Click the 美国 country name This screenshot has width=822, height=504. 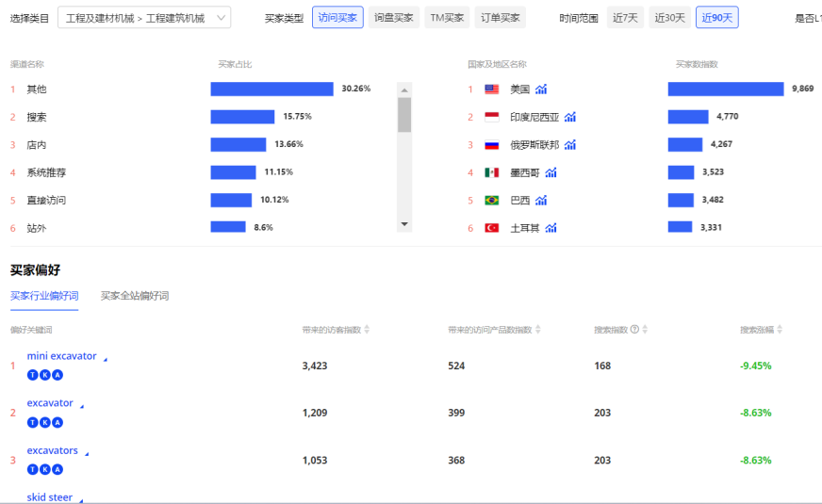[520, 89]
